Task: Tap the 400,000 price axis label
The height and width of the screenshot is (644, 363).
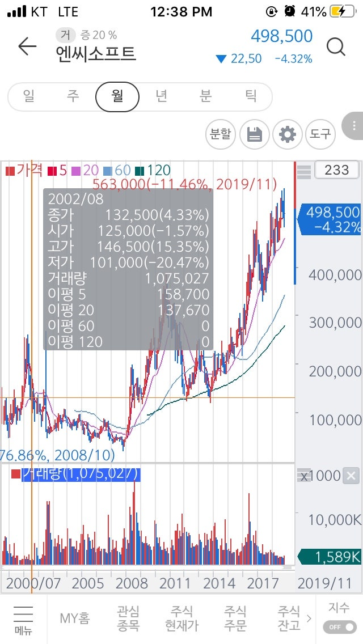Action: point(335,275)
